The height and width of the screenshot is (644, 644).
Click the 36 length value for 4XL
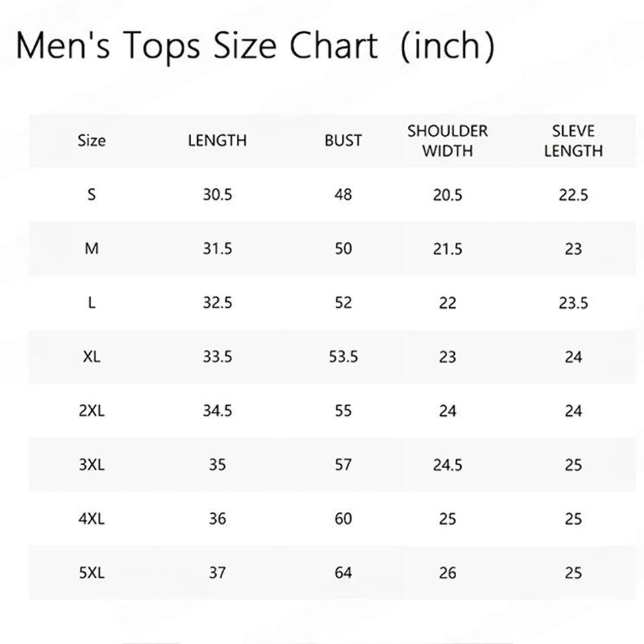click(217, 519)
